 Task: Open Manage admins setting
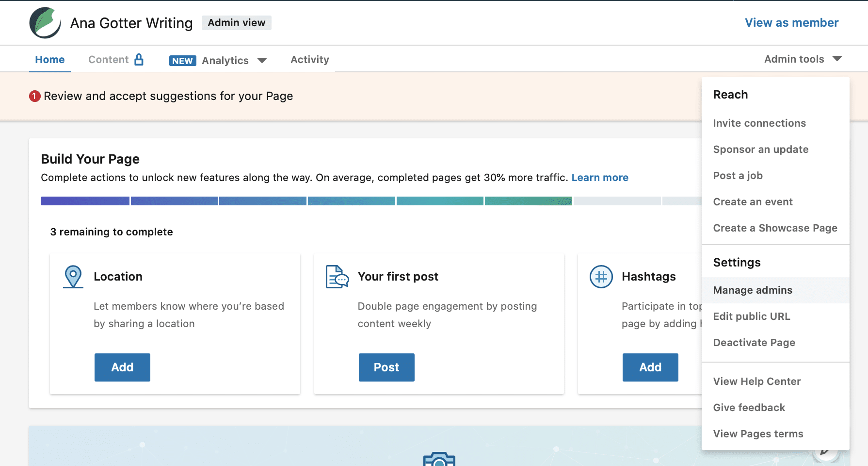click(775, 290)
